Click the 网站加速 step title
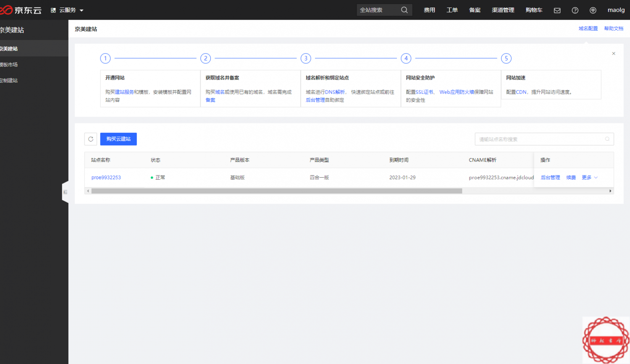630x364 pixels. point(516,78)
